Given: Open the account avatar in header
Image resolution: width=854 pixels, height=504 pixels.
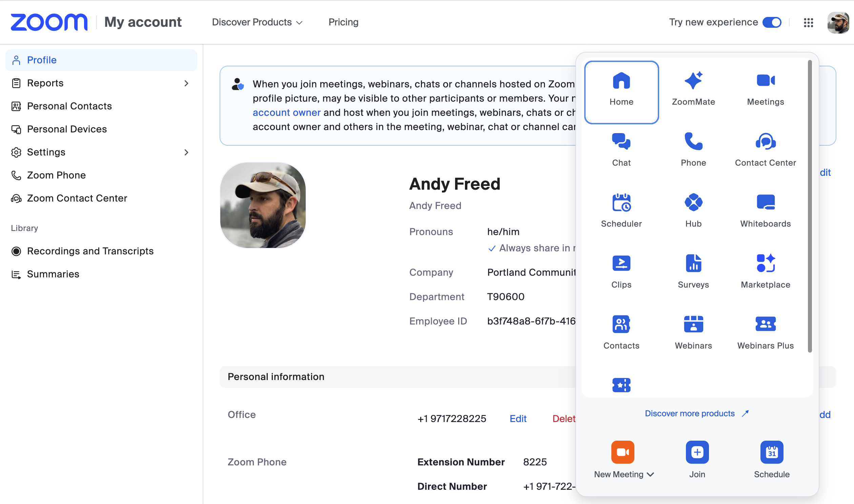Looking at the screenshot, I should [838, 22].
